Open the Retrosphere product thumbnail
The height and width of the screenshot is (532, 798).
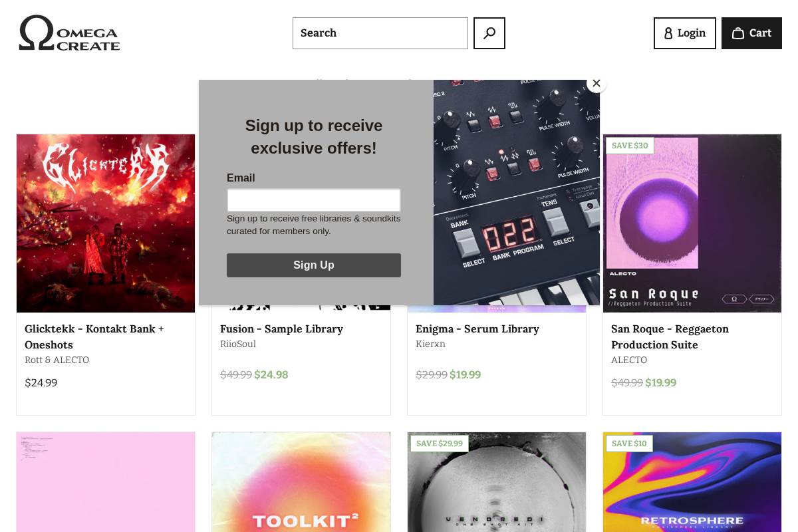tap(692, 482)
